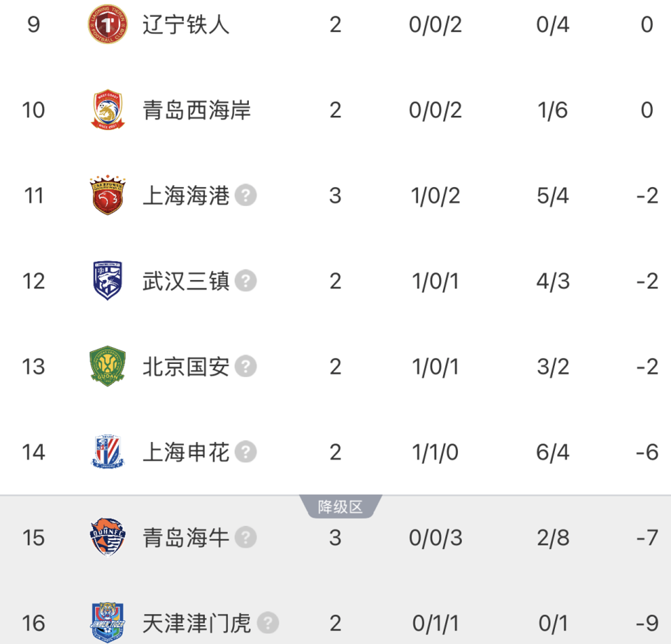Click the 北京国安 club logo
This screenshot has height=644, width=671.
point(106,366)
